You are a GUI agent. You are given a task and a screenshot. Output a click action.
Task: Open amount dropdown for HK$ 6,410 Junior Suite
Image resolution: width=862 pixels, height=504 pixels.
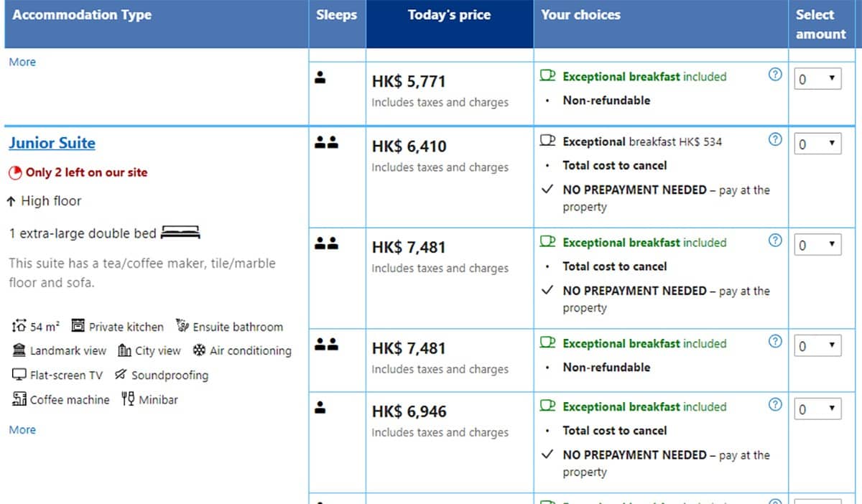(x=817, y=144)
